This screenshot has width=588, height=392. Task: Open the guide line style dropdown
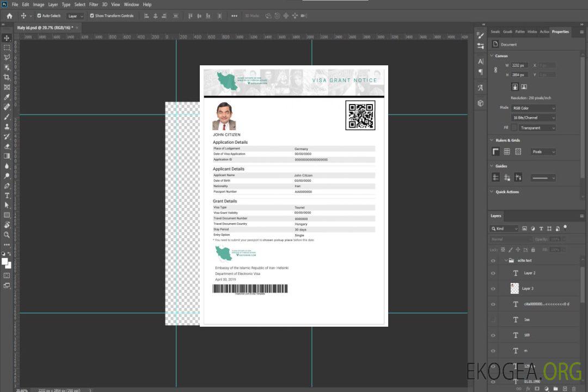[543, 178]
